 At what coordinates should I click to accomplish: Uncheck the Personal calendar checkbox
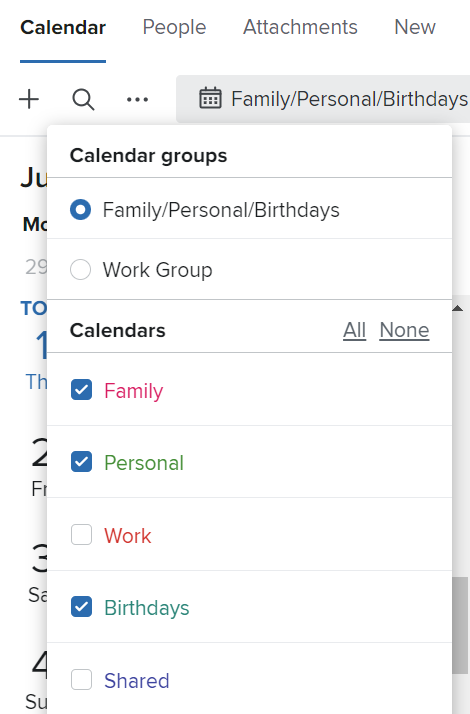pyautogui.click(x=82, y=462)
